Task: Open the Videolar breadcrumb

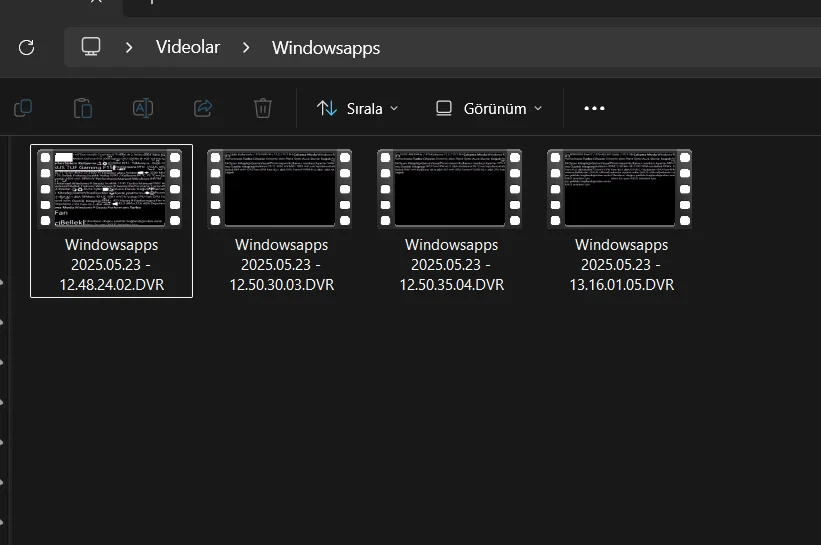Action: pos(187,47)
